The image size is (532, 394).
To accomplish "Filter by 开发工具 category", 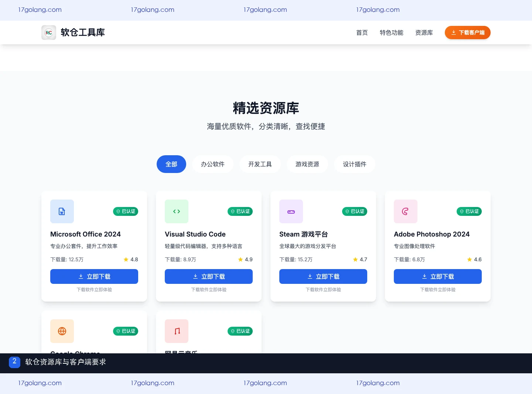I will (x=260, y=164).
